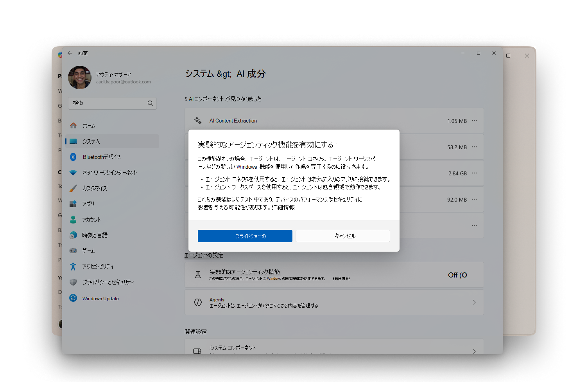Select the Bluetoothデバイス sidebar icon

coord(73,157)
